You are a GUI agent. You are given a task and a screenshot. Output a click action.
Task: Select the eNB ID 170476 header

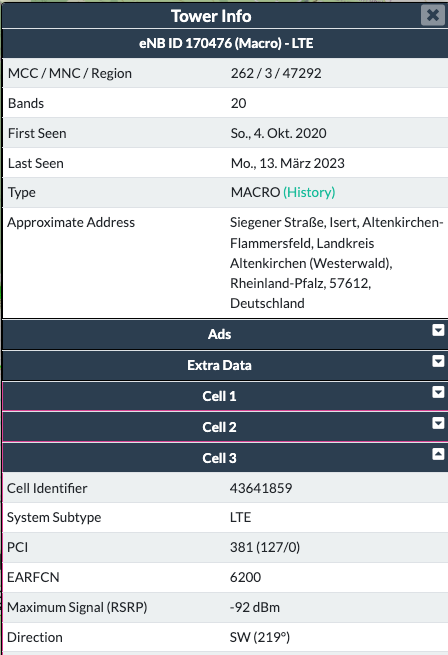pos(226,43)
